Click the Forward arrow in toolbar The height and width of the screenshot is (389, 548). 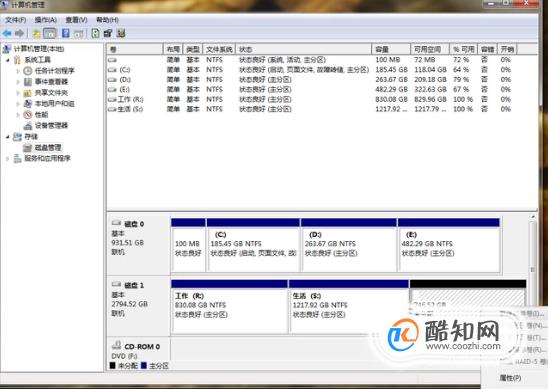20,34
